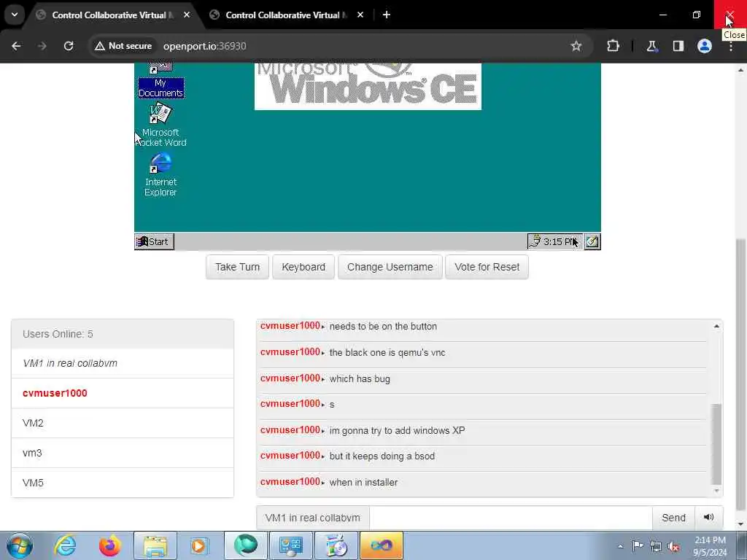Select user vm3 in users list

coord(123,453)
